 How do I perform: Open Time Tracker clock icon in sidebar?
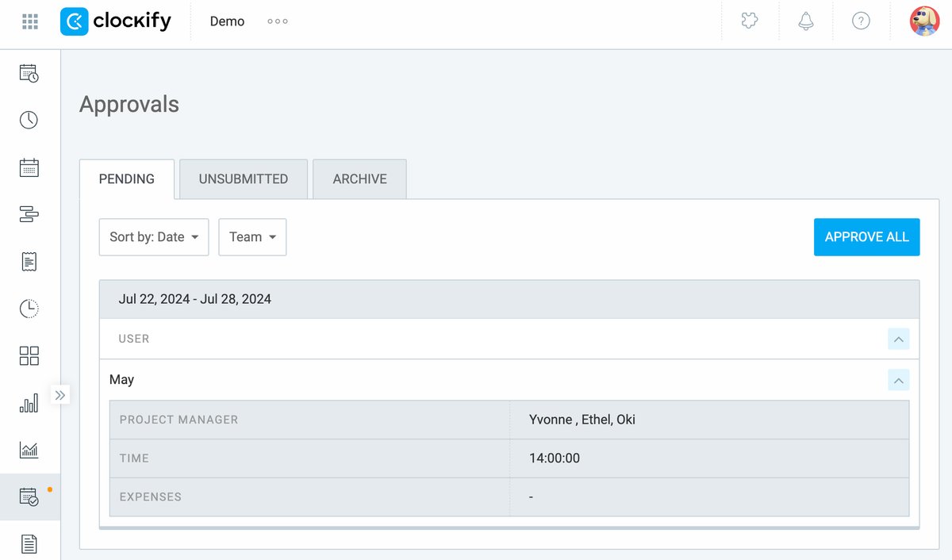tap(29, 120)
